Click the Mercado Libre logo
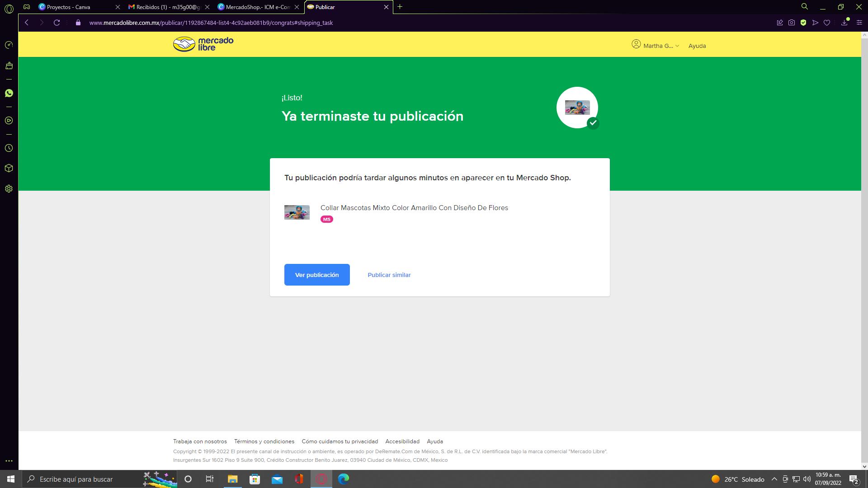The image size is (868, 488). point(203,44)
